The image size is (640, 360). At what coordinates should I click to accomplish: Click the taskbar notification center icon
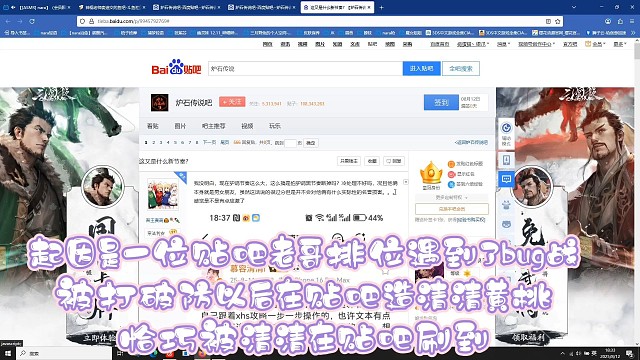click(x=630, y=353)
